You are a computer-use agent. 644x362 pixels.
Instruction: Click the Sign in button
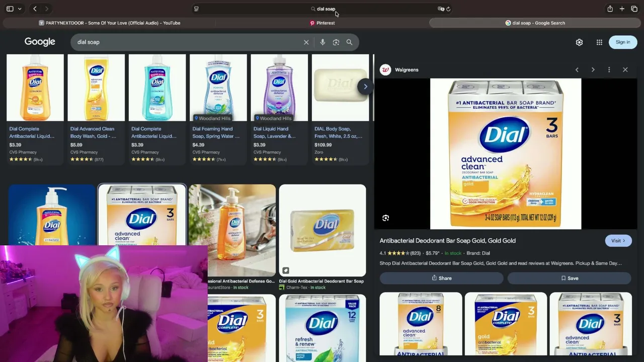tap(623, 42)
